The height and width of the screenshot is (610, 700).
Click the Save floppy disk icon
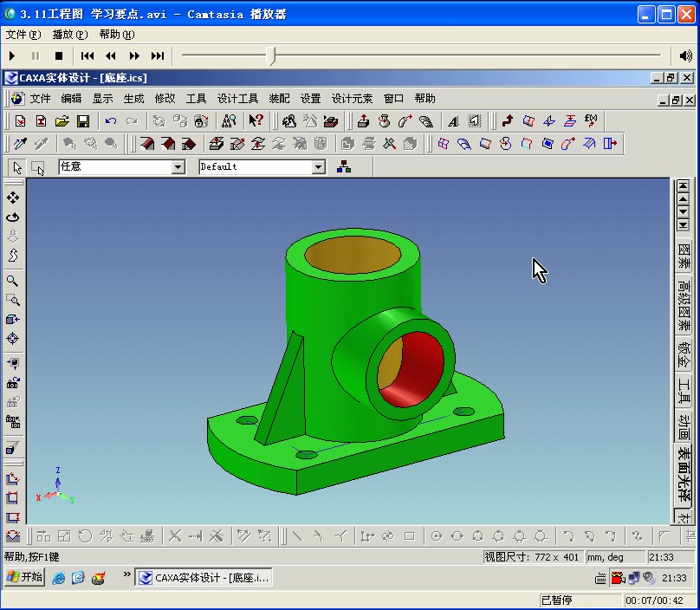(83, 121)
